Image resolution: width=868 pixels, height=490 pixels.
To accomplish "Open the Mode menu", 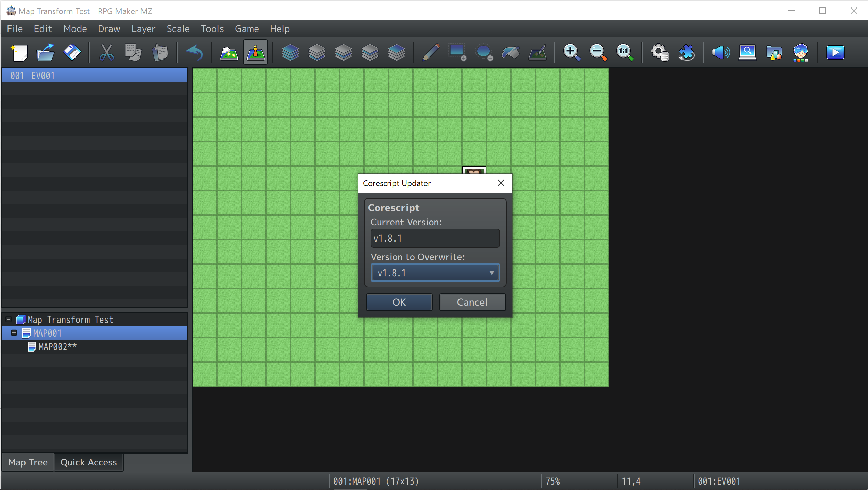I will pos(75,29).
